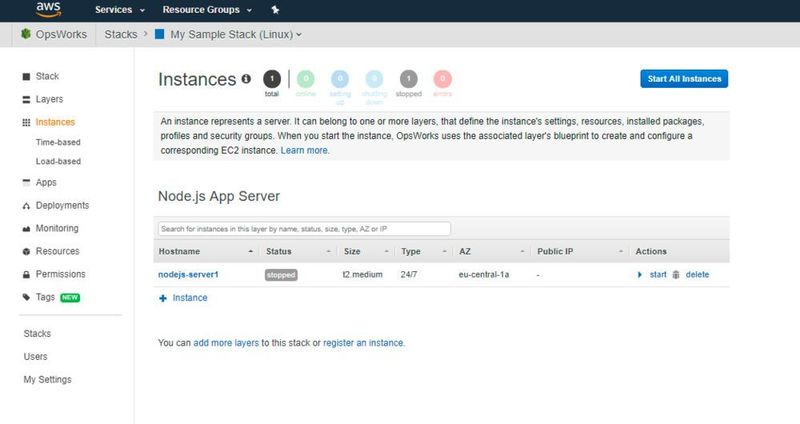Open Tags in sidebar

click(45, 297)
